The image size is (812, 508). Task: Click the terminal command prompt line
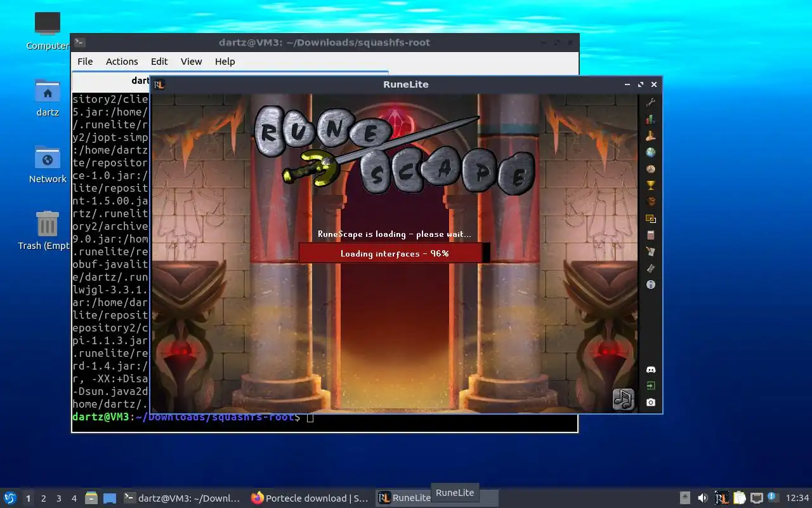[x=193, y=417]
